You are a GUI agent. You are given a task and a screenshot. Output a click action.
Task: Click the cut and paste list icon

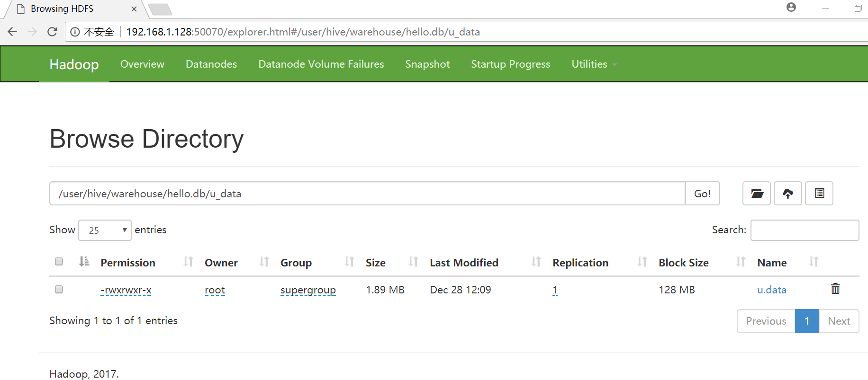(x=819, y=194)
